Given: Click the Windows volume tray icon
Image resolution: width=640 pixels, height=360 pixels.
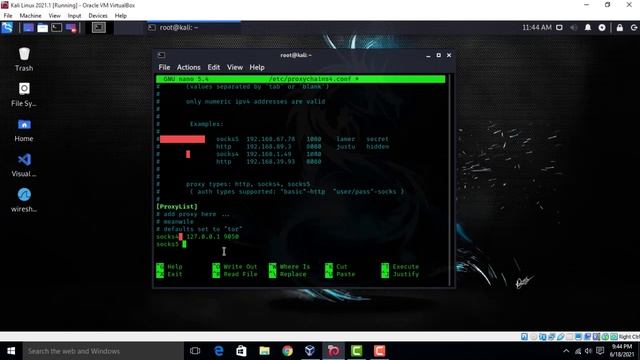Looking at the screenshot, I should coord(588,351).
